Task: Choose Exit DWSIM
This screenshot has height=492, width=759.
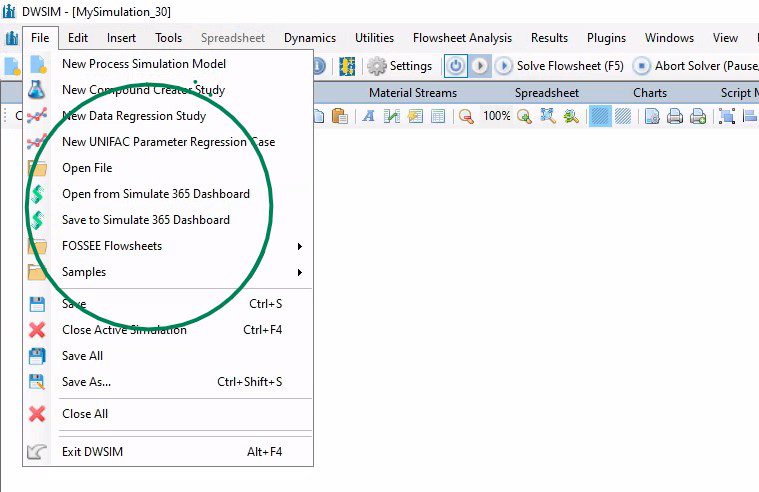Action: point(167,452)
